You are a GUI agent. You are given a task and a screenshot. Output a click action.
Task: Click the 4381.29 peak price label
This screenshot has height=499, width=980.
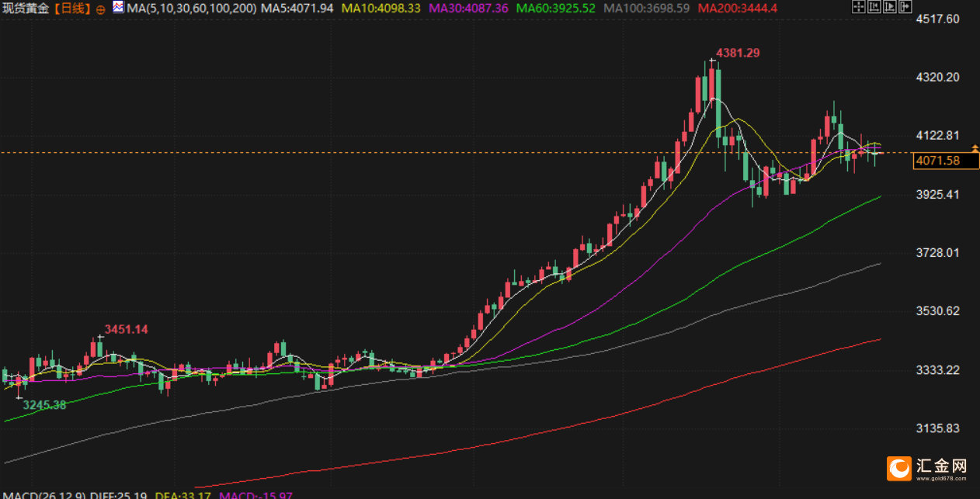738,53
